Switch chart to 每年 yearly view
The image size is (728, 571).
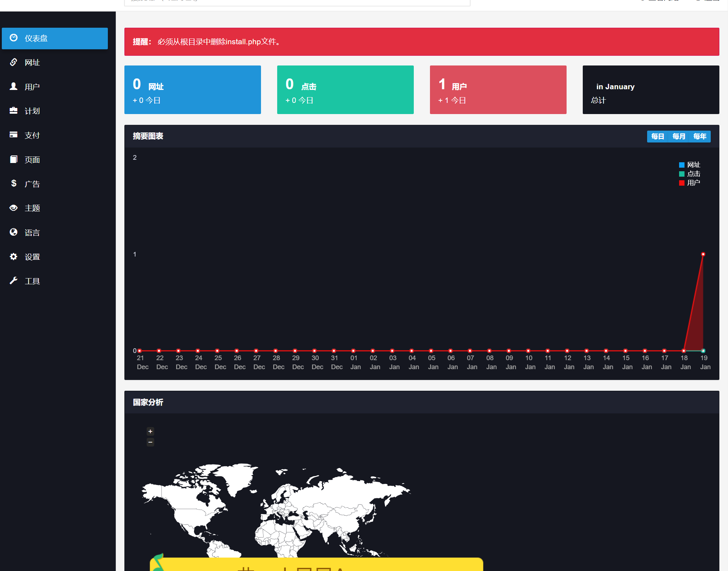(700, 136)
